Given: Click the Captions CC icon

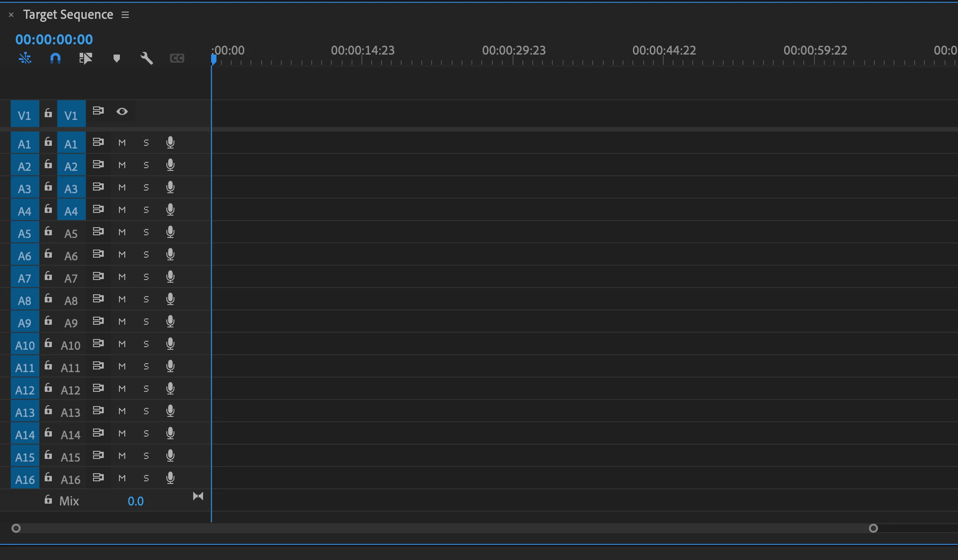Looking at the screenshot, I should coord(177,58).
